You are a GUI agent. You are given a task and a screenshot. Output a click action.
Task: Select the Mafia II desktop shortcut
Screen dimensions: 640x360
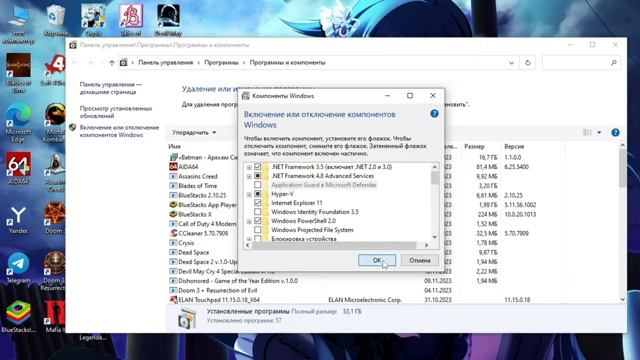tap(55, 317)
